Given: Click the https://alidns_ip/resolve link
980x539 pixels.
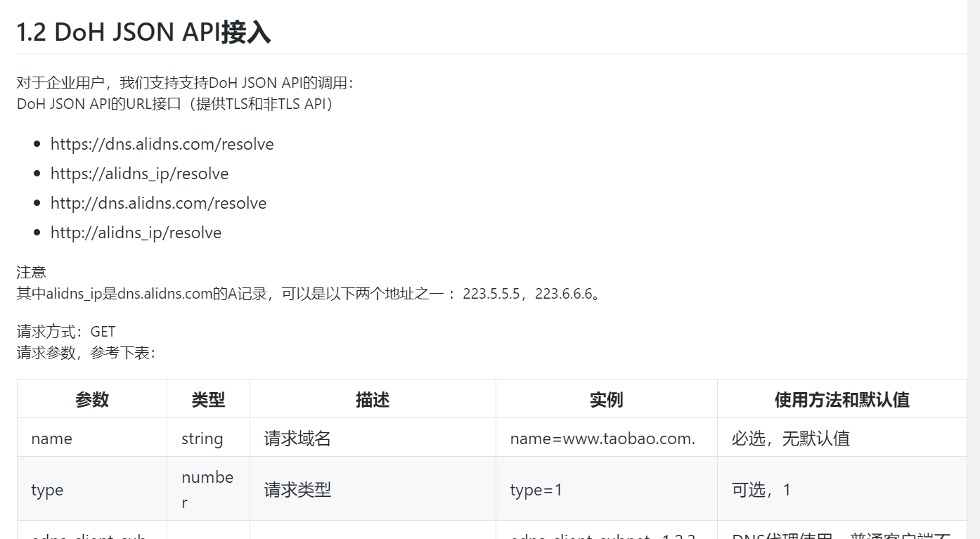Looking at the screenshot, I should pos(139,174).
